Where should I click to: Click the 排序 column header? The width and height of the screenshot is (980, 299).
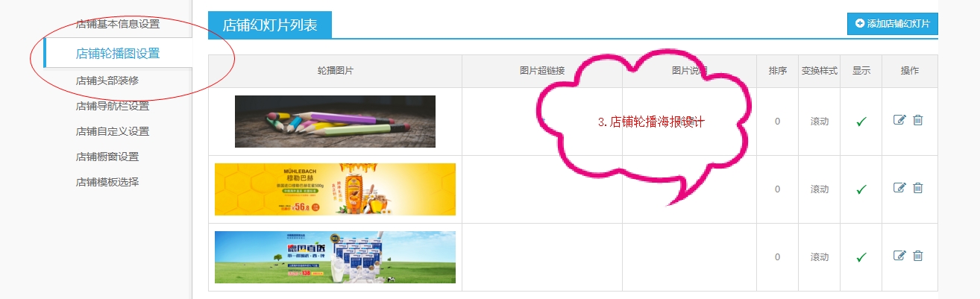click(x=778, y=71)
